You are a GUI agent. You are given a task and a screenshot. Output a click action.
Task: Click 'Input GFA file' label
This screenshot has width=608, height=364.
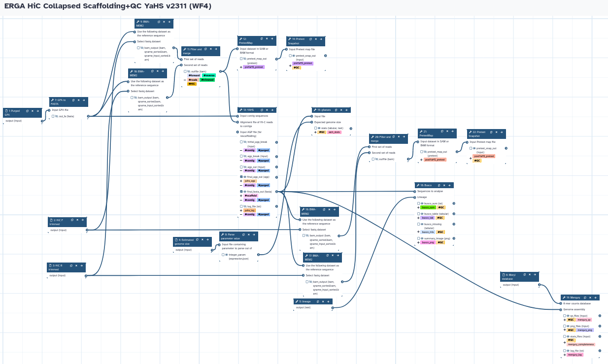pyautogui.click(x=60, y=110)
